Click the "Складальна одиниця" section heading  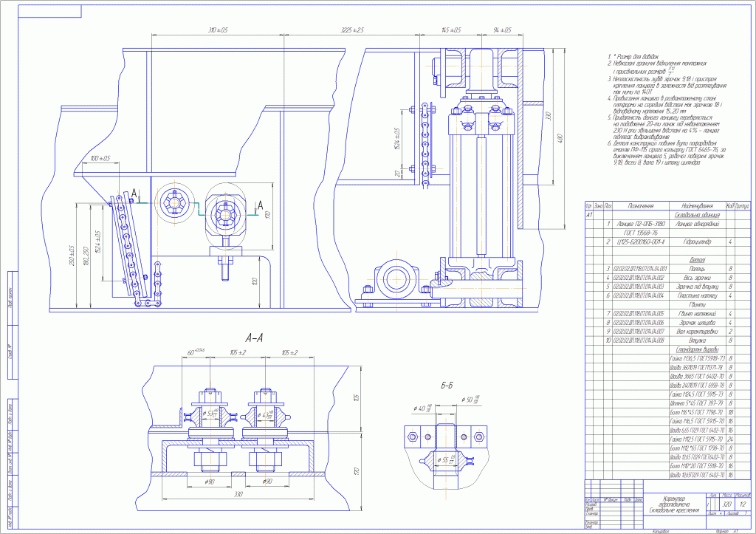(697, 215)
